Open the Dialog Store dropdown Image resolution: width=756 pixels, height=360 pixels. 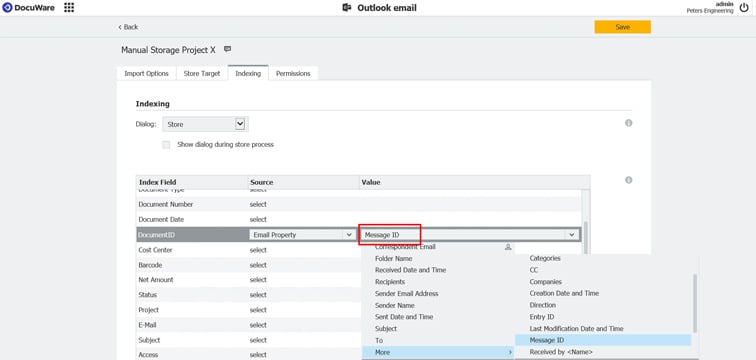pos(205,124)
